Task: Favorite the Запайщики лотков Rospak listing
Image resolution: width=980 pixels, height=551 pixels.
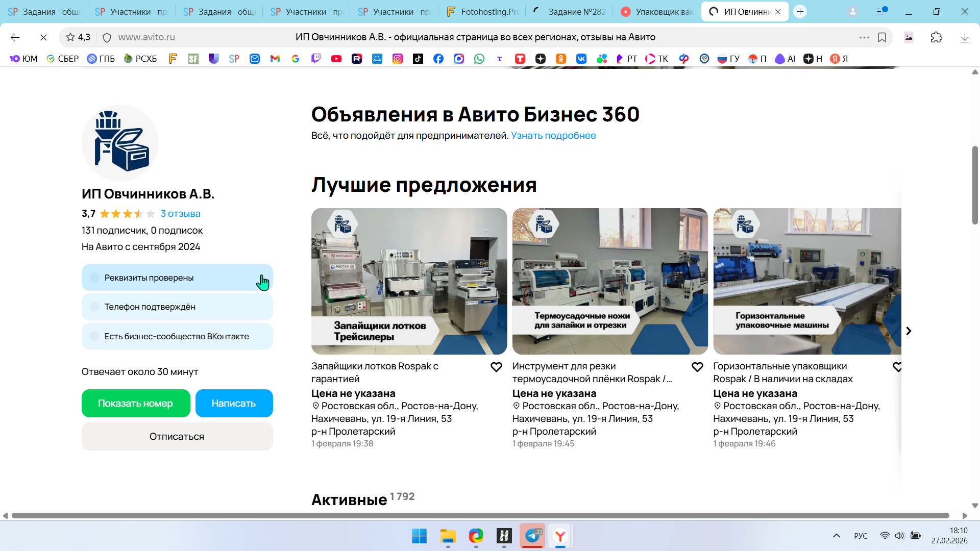Action: [496, 367]
